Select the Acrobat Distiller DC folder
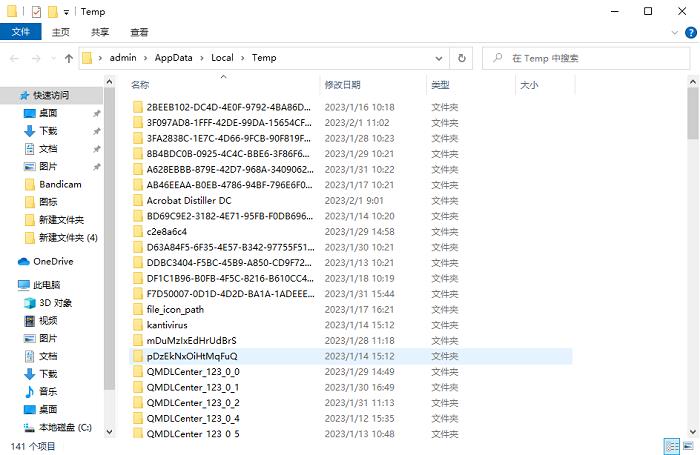This screenshot has height=455, width=700. click(x=189, y=200)
